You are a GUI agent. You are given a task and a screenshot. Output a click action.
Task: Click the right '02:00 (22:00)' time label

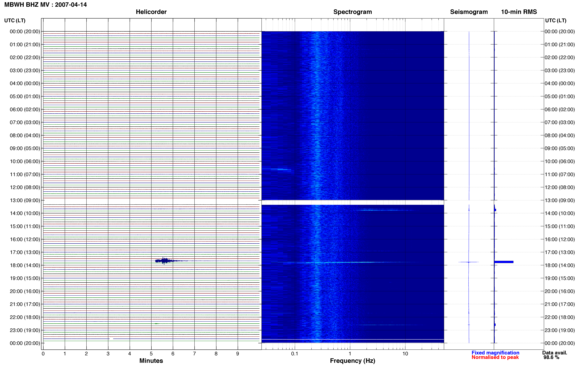pyautogui.click(x=560, y=57)
